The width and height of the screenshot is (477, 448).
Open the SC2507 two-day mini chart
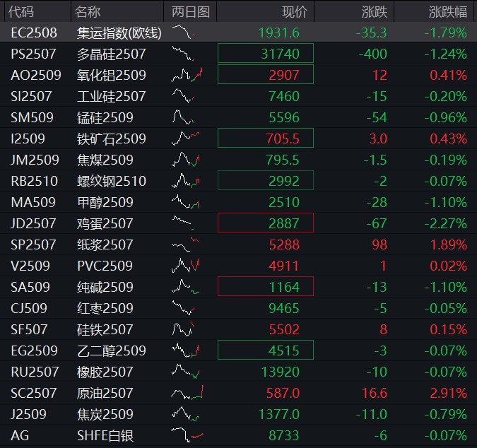click(187, 392)
